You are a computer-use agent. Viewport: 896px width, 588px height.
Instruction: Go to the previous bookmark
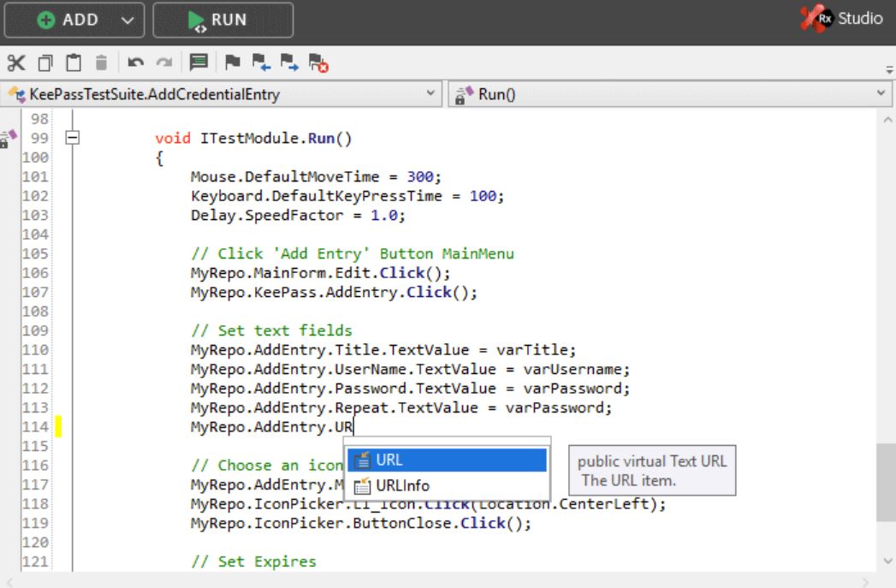point(261,62)
